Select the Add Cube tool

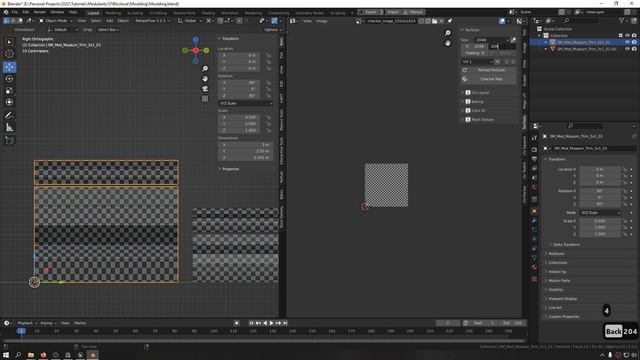[9, 141]
